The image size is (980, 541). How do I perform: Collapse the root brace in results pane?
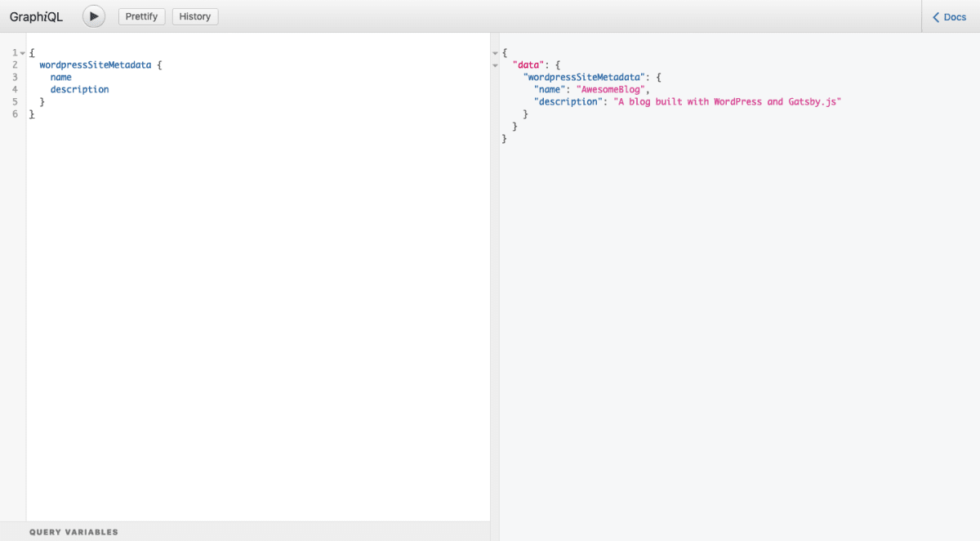click(x=495, y=53)
